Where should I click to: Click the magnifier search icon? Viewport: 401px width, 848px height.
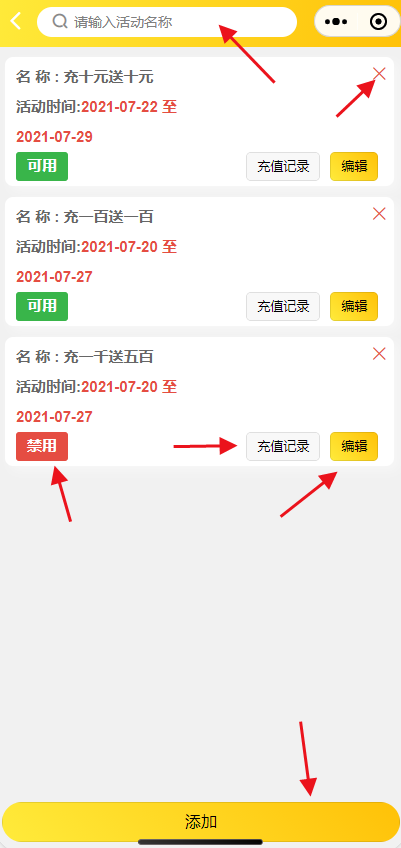(60, 22)
